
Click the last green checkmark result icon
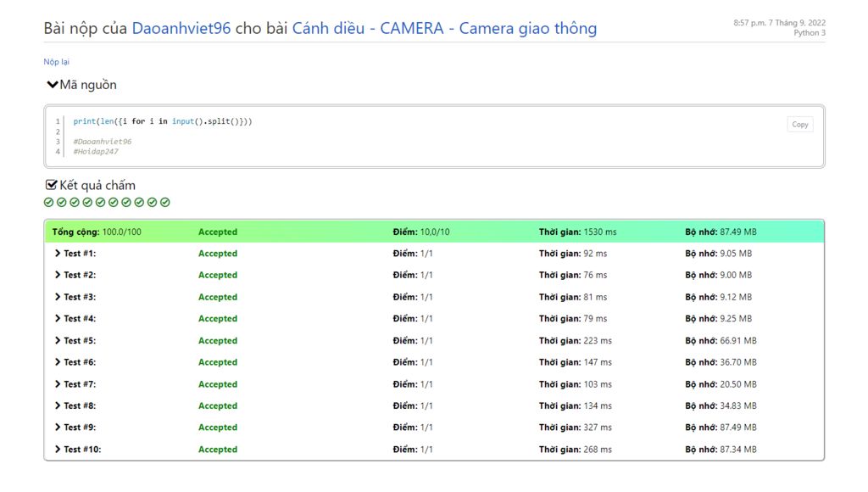165,202
